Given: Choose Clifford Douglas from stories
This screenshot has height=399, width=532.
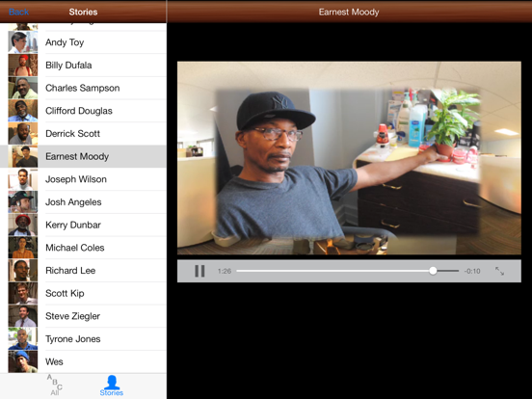Looking at the screenshot, I should point(83,111).
